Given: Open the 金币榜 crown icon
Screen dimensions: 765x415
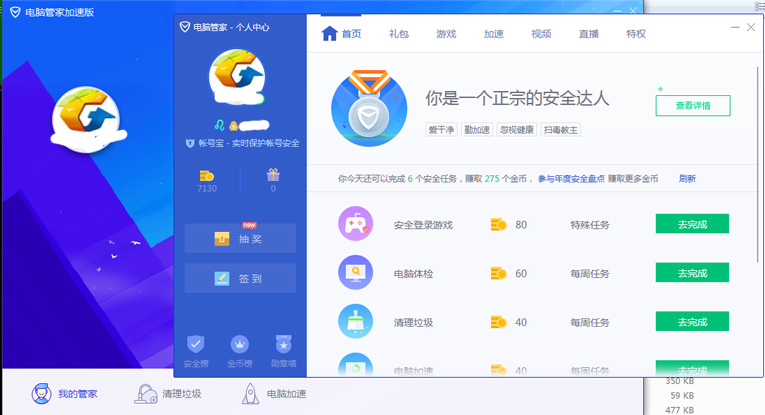Looking at the screenshot, I should (x=239, y=345).
